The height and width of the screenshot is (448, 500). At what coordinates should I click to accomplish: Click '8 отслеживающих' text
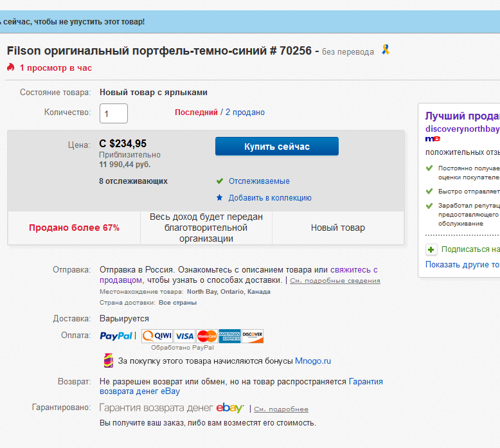133,181
